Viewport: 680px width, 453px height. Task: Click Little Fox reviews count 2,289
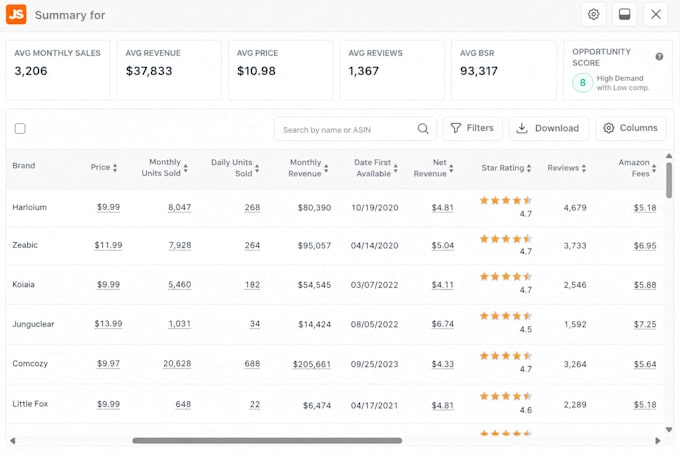[x=575, y=404]
